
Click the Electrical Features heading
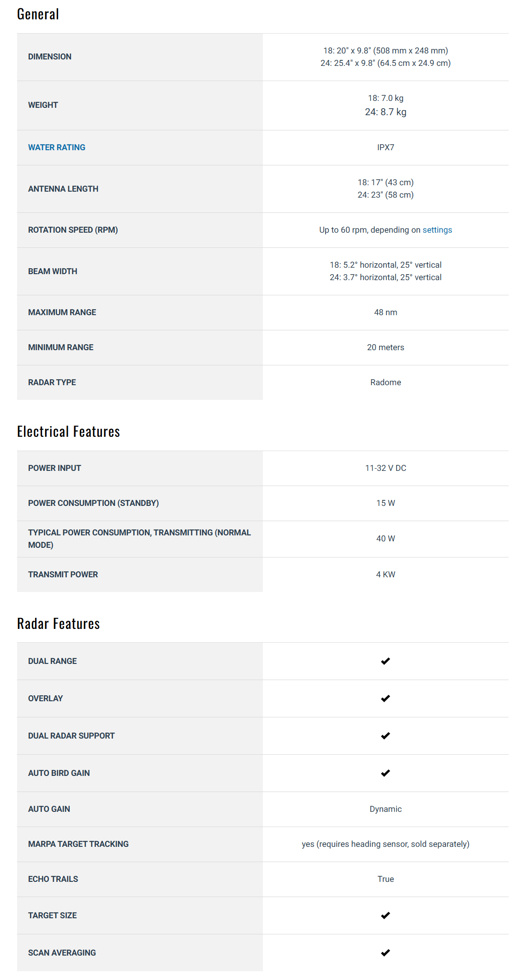68,432
